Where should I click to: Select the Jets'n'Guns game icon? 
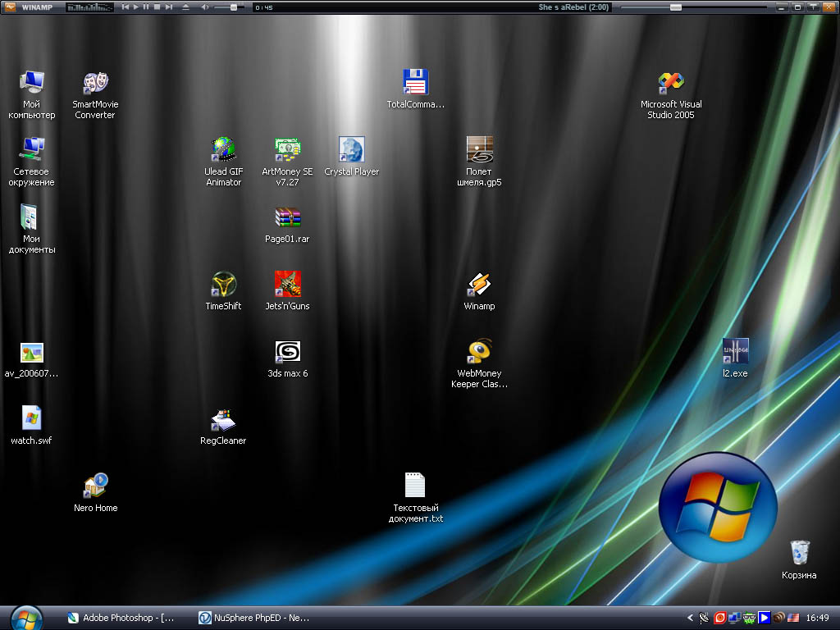[287, 285]
